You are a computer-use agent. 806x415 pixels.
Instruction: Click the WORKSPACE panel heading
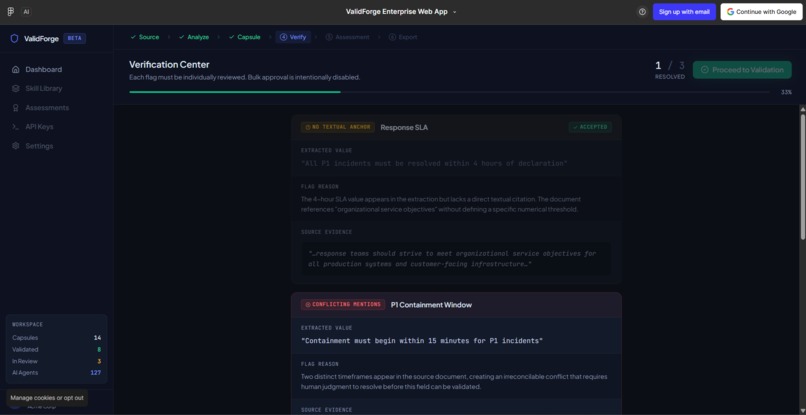click(x=28, y=325)
